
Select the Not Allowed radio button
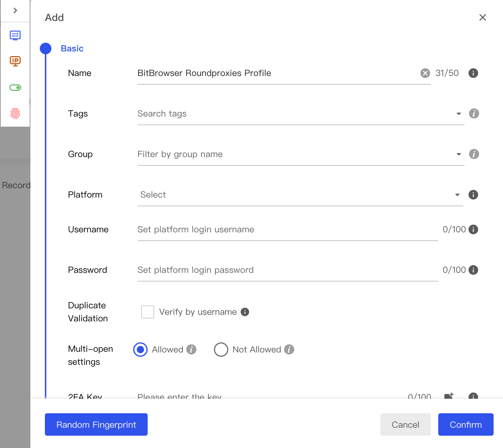pyautogui.click(x=221, y=349)
